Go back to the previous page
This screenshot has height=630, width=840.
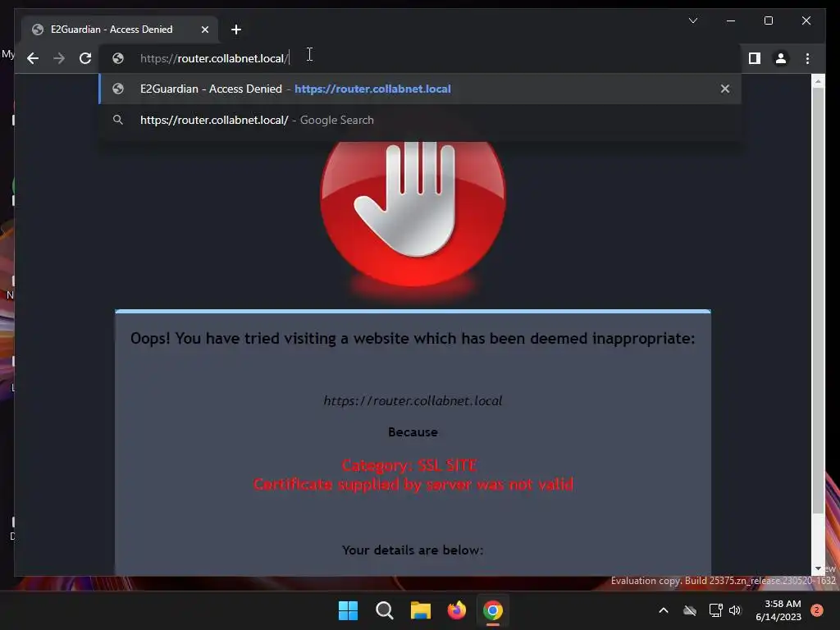tap(33, 58)
